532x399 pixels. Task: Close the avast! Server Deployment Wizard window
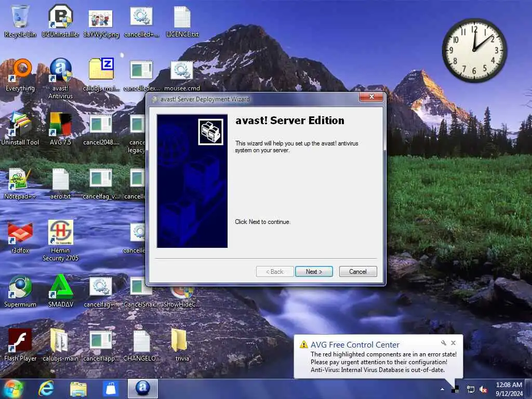pos(371,97)
